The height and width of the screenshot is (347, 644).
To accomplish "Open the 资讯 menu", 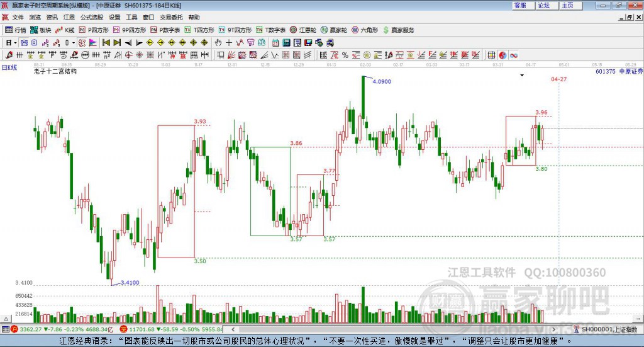I will click(x=52, y=17).
